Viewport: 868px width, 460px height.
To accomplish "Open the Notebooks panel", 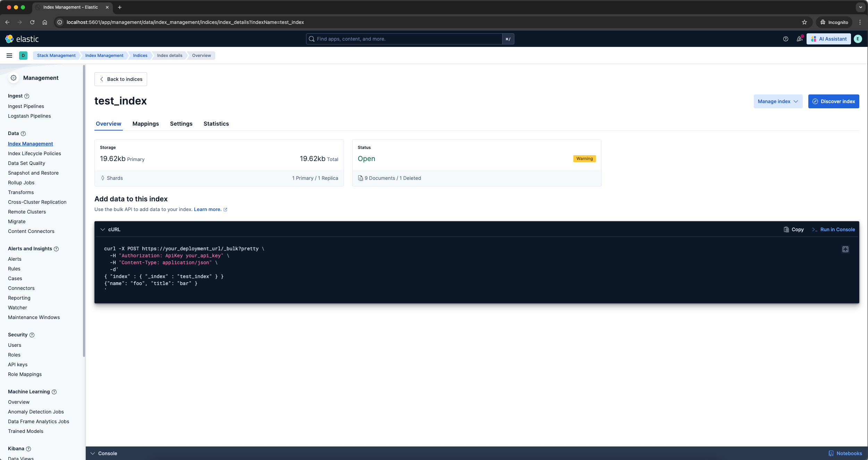I will click(846, 453).
